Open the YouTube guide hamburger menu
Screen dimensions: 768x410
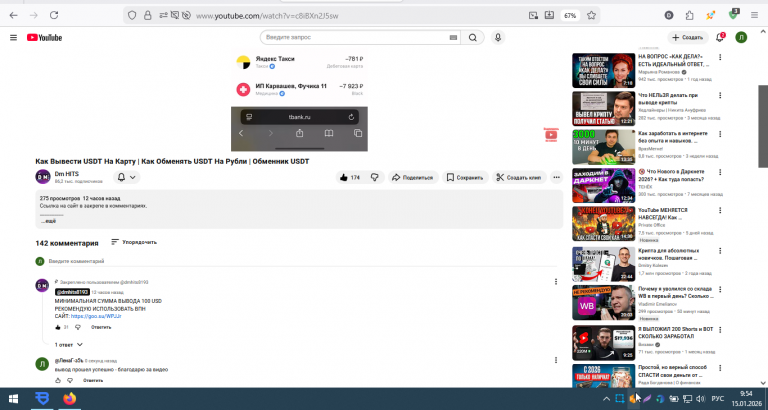(13, 38)
